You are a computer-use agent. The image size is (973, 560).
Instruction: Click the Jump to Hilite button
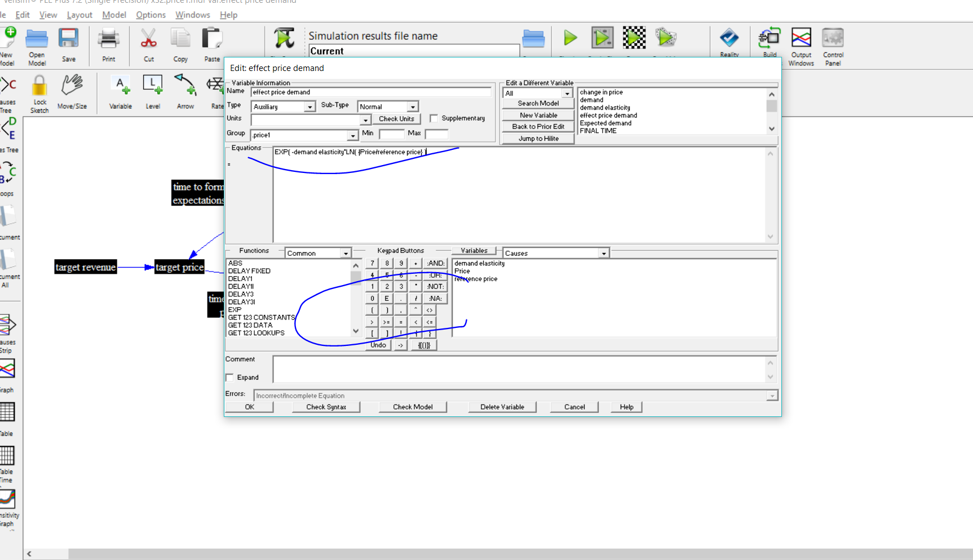tap(538, 139)
